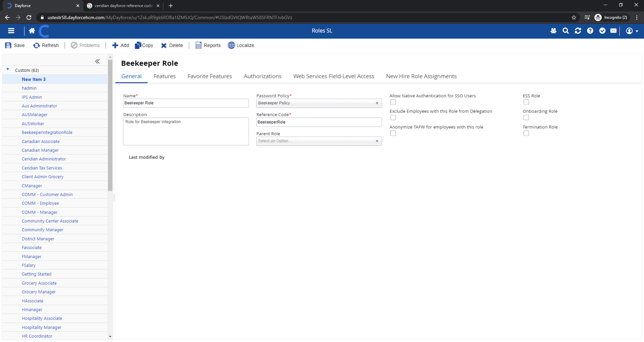Check Exclude Employees from Delegation

(x=393, y=117)
